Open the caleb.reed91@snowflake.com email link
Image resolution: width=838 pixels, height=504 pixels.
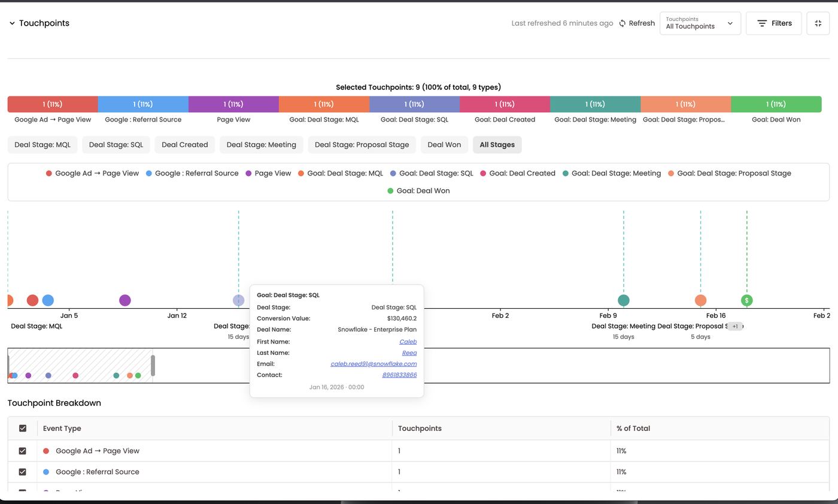pyautogui.click(x=374, y=364)
